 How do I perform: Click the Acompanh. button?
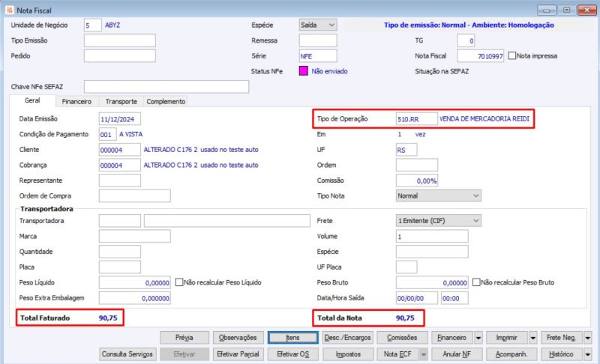click(511, 354)
